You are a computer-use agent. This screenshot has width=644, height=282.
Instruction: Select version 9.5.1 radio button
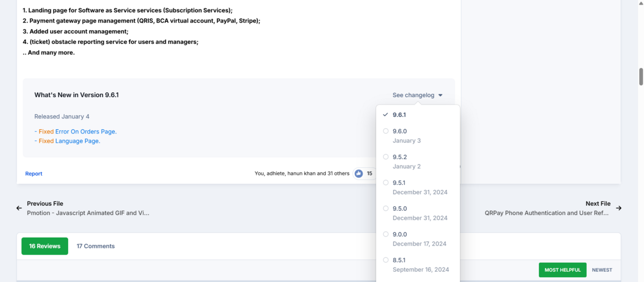(x=386, y=182)
